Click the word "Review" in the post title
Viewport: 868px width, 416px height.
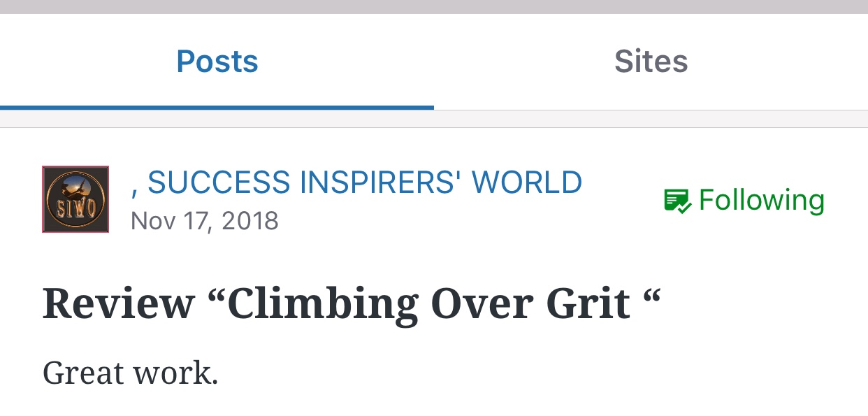pyautogui.click(x=118, y=304)
